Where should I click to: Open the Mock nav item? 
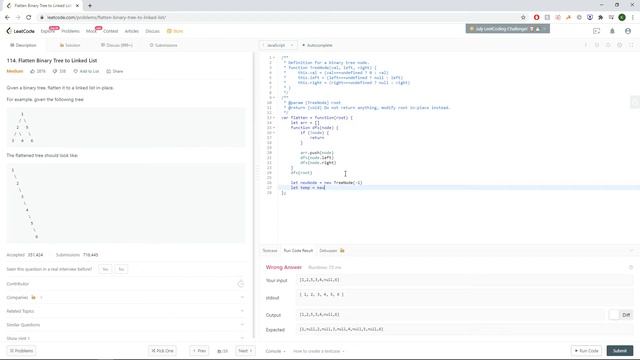click(91, 31)
